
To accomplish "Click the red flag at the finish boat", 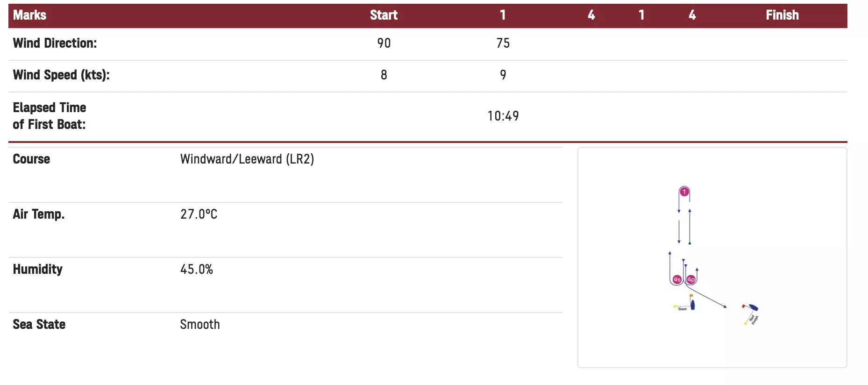I will pyautogui.click(x=743, y=306).
